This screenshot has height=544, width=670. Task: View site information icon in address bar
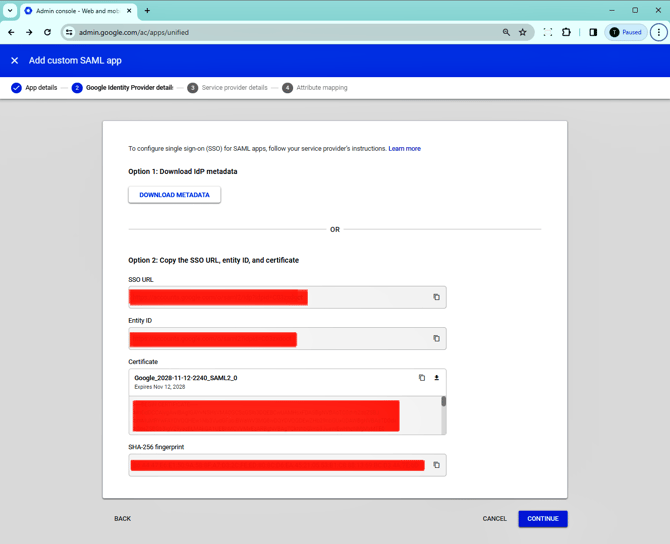[69, 32]
